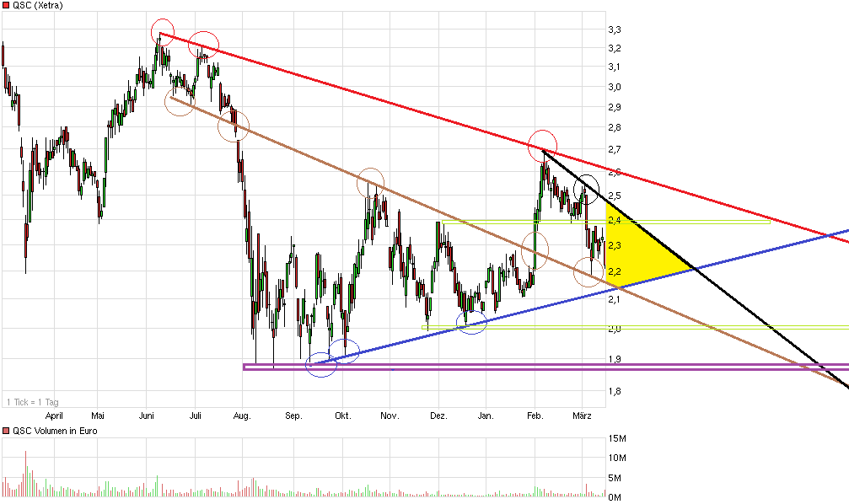Viewport: 849px width, 504px height.
Task: Click the legend square beside QSC Volumen in Euro
Action: click(x=6, y=431)
